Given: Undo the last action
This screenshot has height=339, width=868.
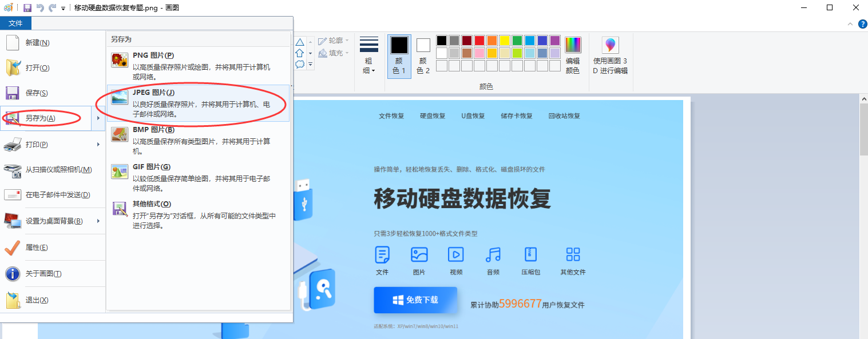Looking at the screenshot, I should click(39, 7).
